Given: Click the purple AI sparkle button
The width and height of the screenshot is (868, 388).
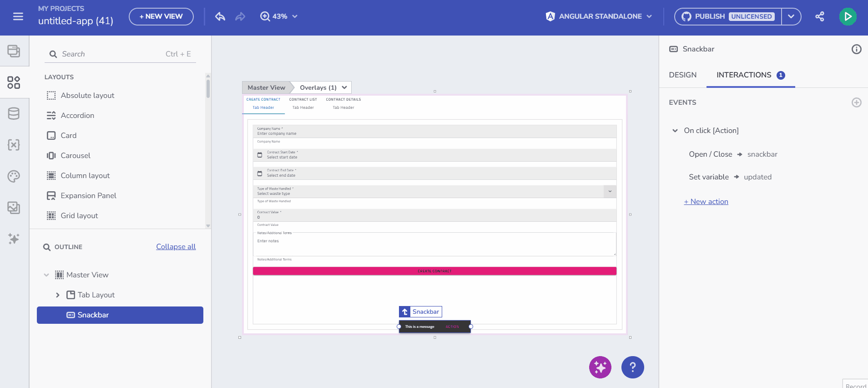Looking at the screenshot, I should (600, 367).
